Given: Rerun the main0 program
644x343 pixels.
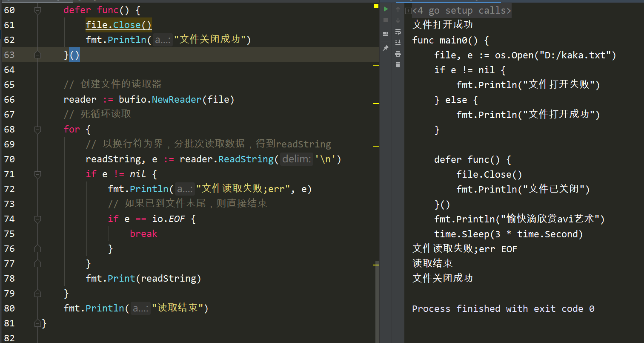Looking at the screenshot, I should (386, 9).
